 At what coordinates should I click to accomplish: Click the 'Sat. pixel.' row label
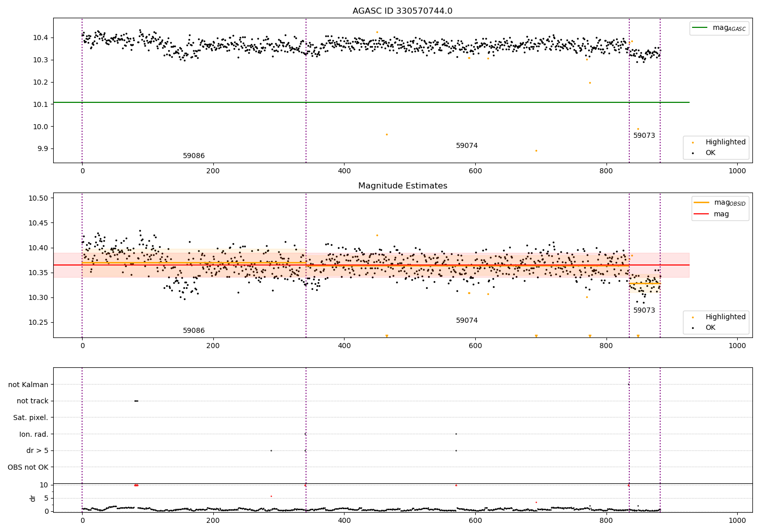(31, 417)
